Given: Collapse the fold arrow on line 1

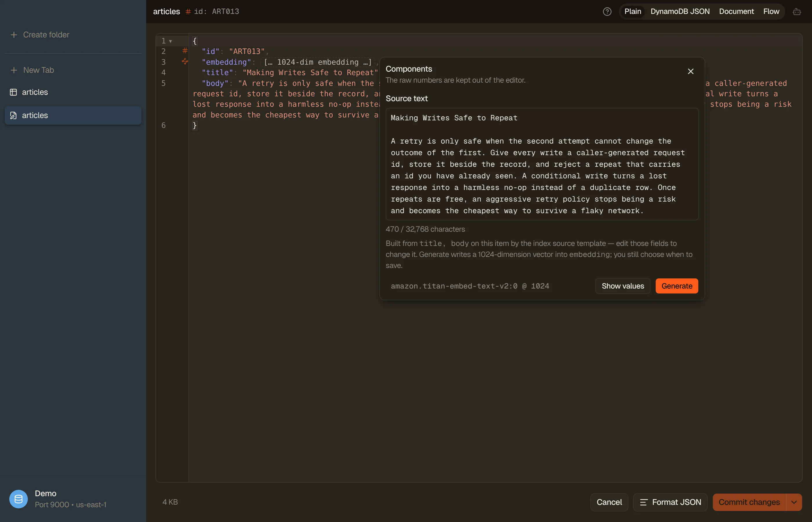Looking at the screenshot, I should 171,41.
